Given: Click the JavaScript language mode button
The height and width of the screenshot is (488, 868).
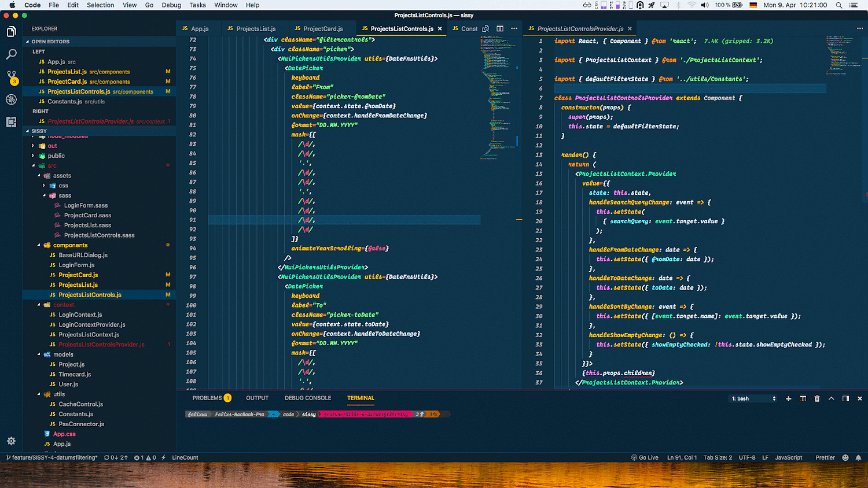Looking at the screenshot, I should 789,457.
